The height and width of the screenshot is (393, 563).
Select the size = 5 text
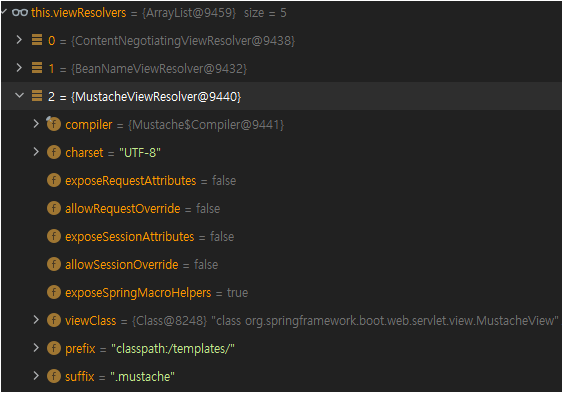point(265,13)
